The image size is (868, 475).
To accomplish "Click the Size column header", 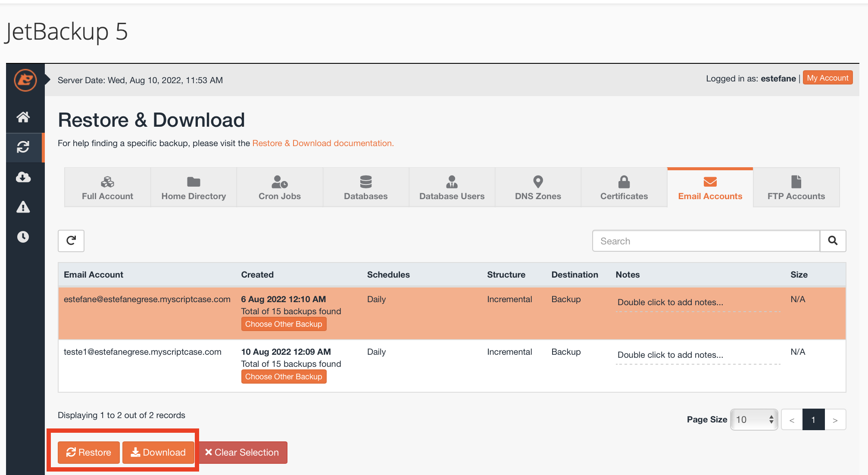I will 799,275.
